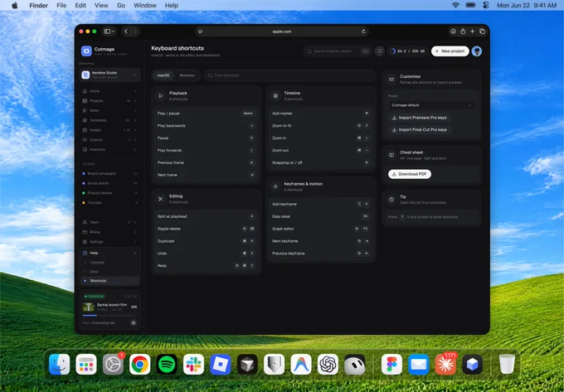Open the Go menu
Image resolution: width=564 pixels, height=392 pixels.
tap(121, 6)
